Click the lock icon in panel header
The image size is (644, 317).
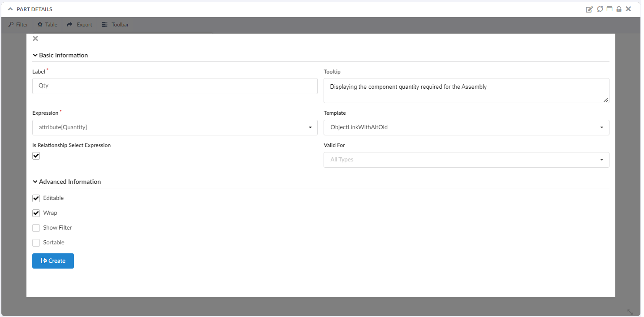click(619, 9)
